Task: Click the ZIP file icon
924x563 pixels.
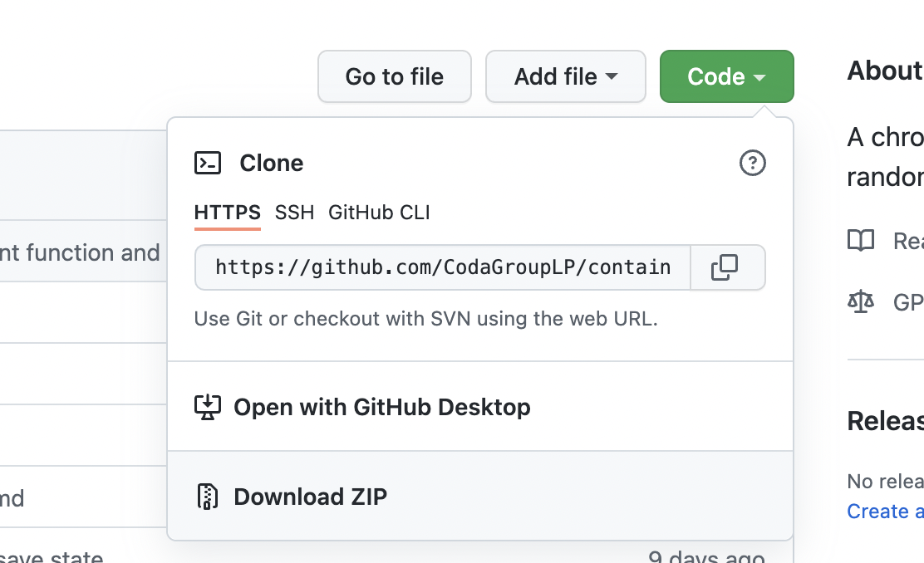Action: (209, 496)
